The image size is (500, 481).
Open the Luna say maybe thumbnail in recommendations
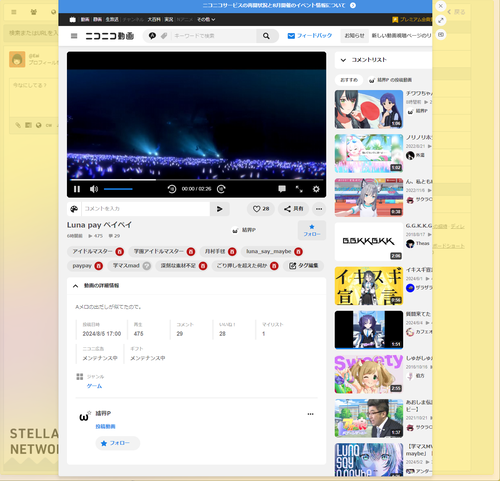click(x=369, y=459)
